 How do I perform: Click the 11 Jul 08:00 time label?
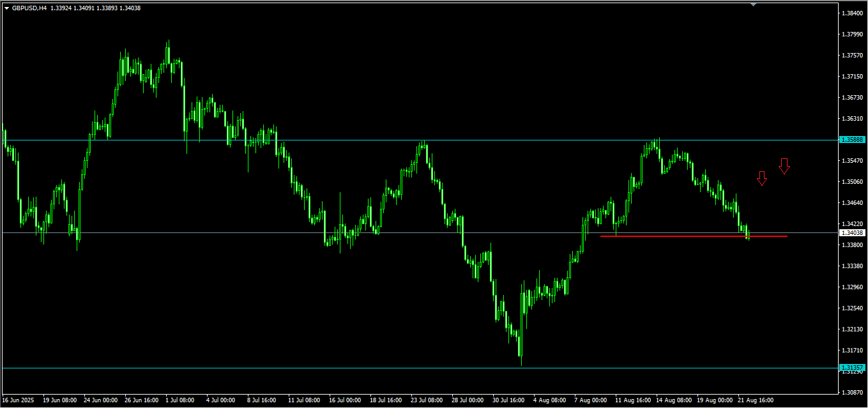pos(304,400)
